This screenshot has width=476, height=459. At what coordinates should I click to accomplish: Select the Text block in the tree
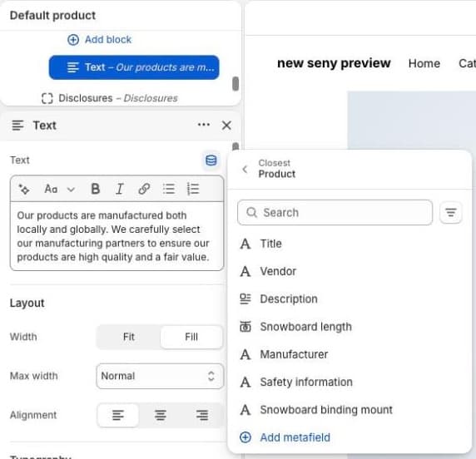click(x=134, y=67)
